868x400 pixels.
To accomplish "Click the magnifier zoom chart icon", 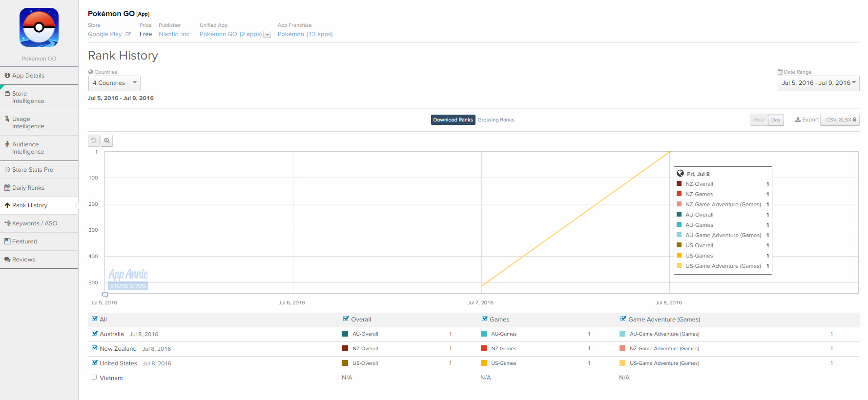I will [107, 140].
